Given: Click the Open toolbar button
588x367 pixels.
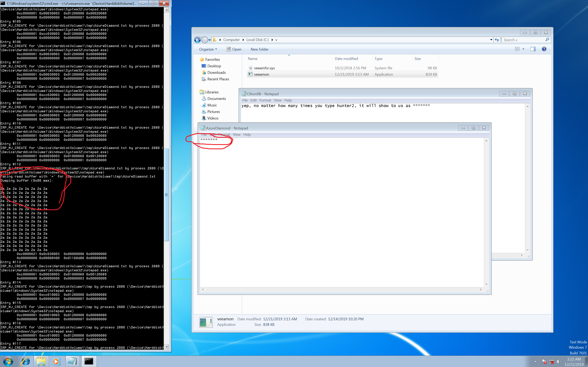Looking at the screenshot, I should point(234,49).
